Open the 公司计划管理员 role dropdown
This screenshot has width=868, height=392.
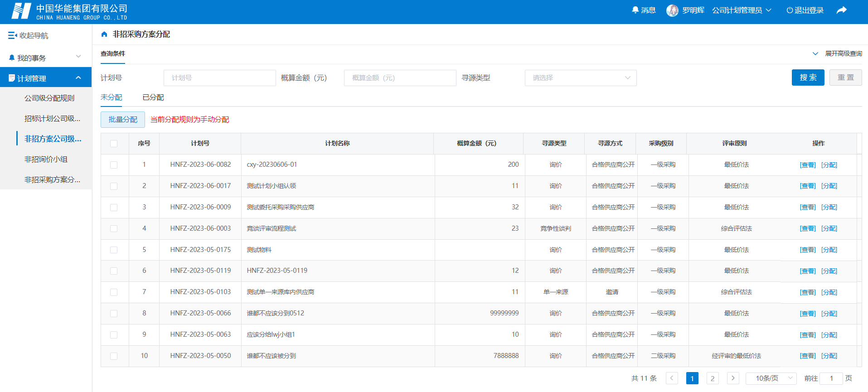[742, 10]
